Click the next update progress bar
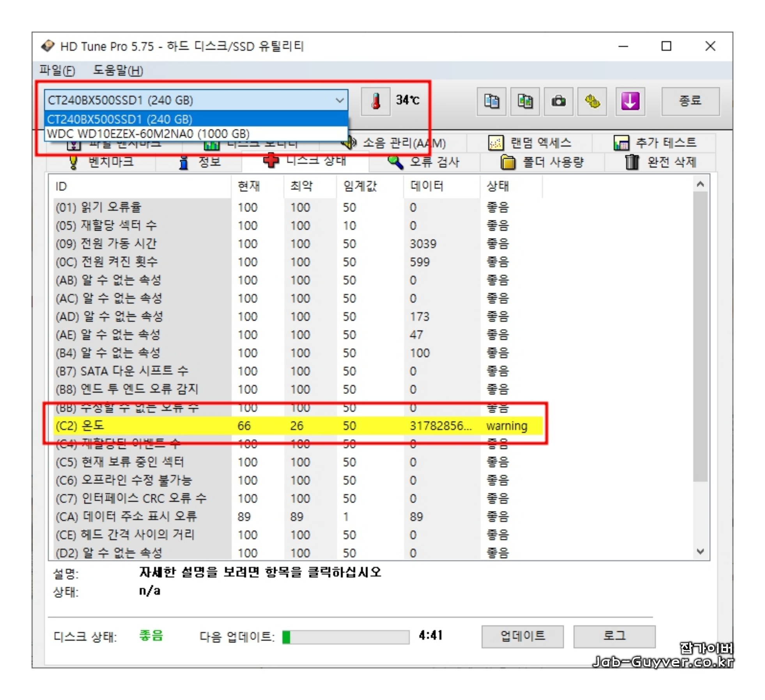 click(x=345, y=637)
